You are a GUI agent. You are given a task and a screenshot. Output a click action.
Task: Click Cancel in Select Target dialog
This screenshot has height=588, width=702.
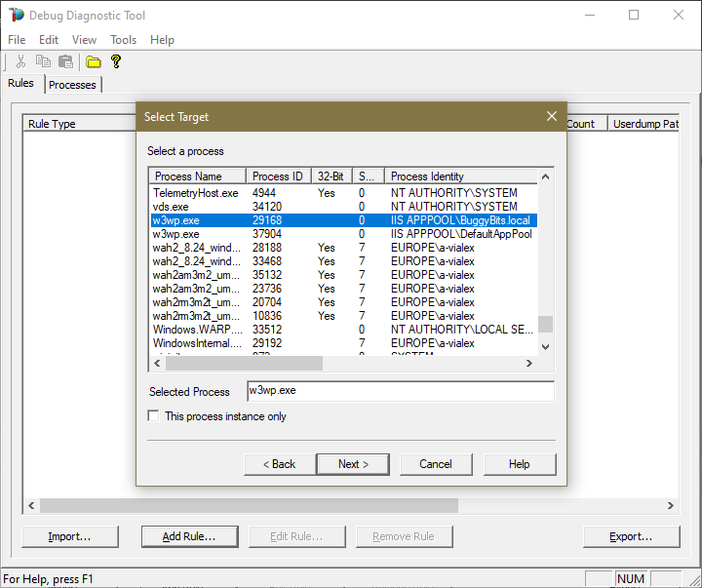(436, 464)
